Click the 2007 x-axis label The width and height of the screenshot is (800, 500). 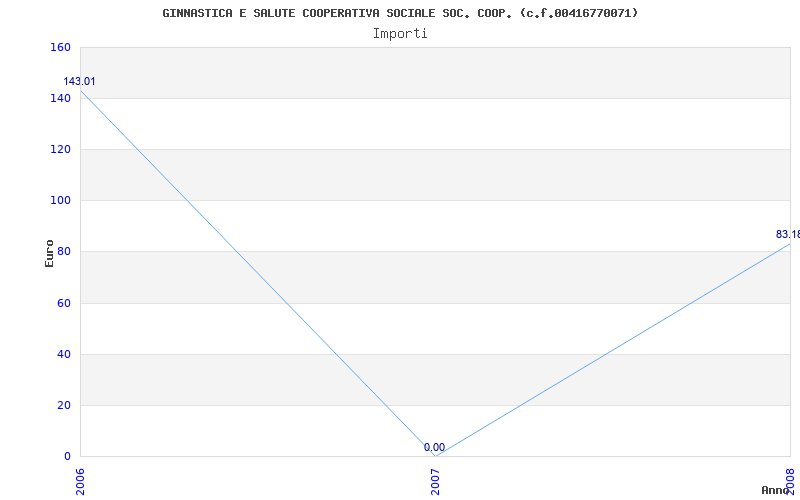[x=435, y=482]
